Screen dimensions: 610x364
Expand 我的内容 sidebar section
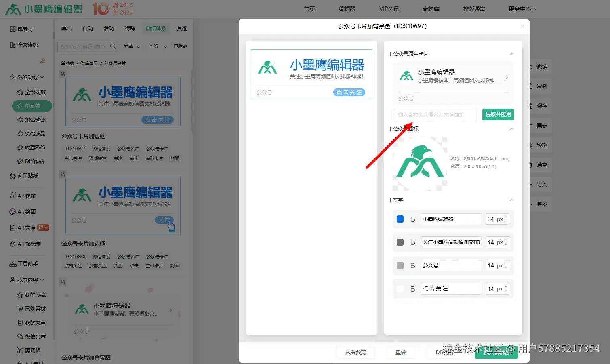[27, 280]
